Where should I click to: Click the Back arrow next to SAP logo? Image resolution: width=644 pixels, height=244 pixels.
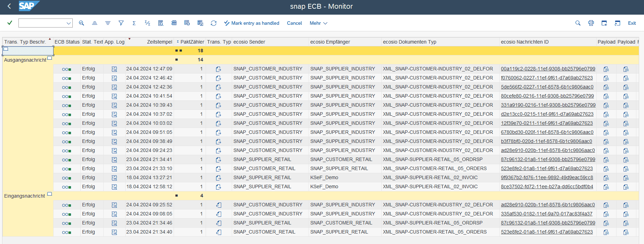pos(9,6)
